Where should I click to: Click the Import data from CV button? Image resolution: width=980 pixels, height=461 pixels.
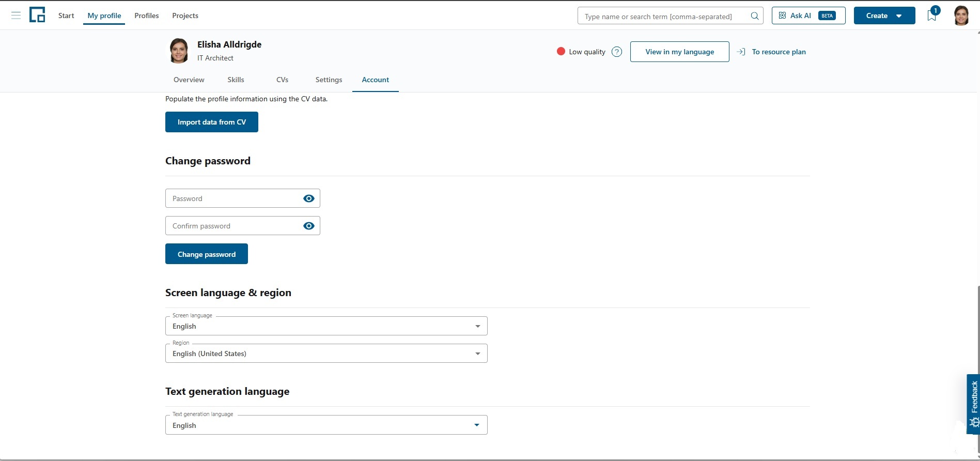coord(212,122)
